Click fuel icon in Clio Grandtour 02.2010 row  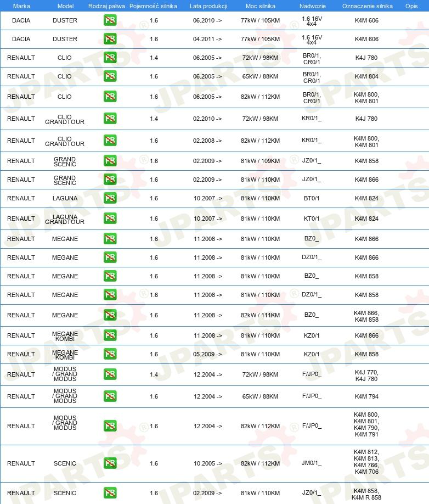click(110, 118)
